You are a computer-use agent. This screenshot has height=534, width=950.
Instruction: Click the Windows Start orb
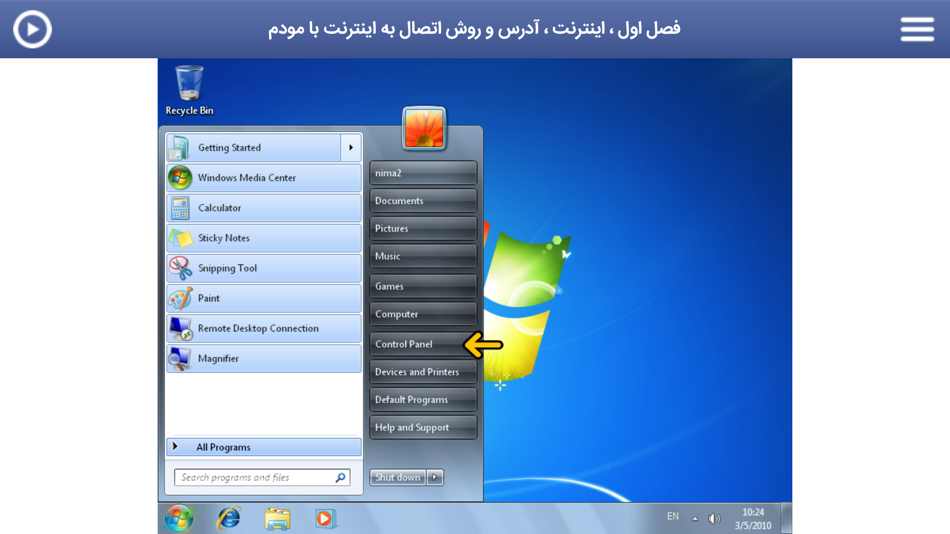[179, 519]
